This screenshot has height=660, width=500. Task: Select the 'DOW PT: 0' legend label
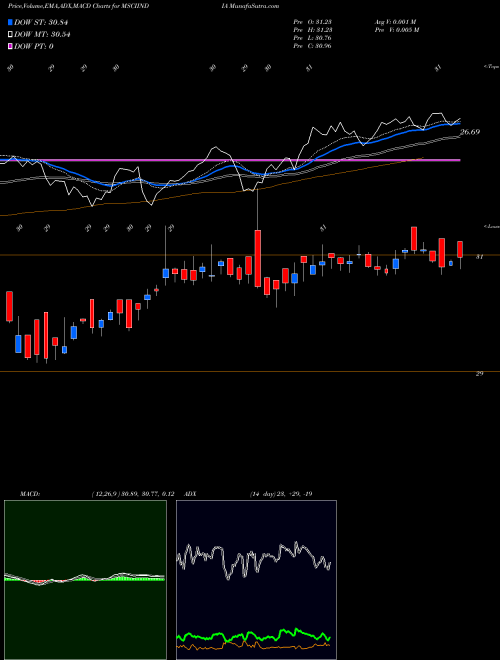click(x=34, y=46)
